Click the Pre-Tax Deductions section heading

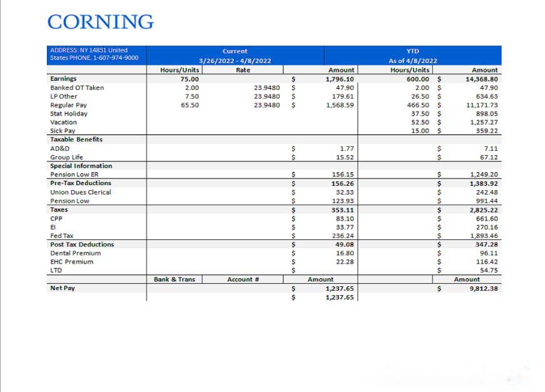[x=81, y=183]
